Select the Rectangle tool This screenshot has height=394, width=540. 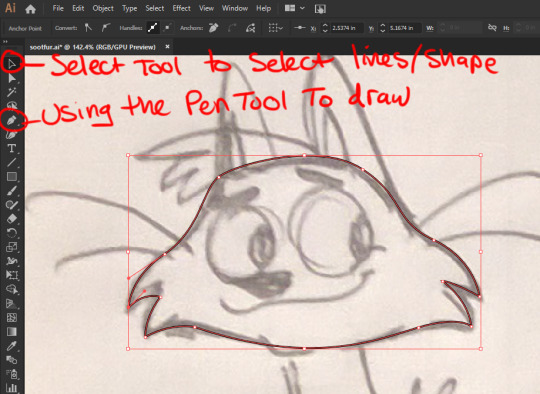coord(12,177)
